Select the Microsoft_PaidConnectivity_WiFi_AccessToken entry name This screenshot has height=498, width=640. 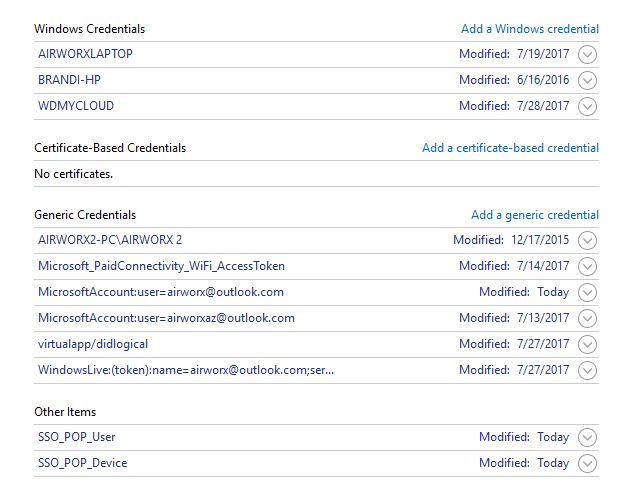pos(162,266)
